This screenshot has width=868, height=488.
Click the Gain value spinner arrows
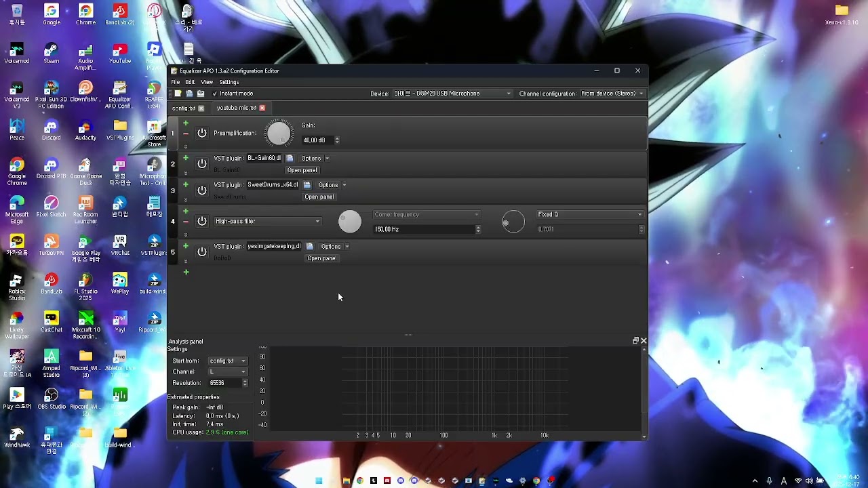point(337,140)
